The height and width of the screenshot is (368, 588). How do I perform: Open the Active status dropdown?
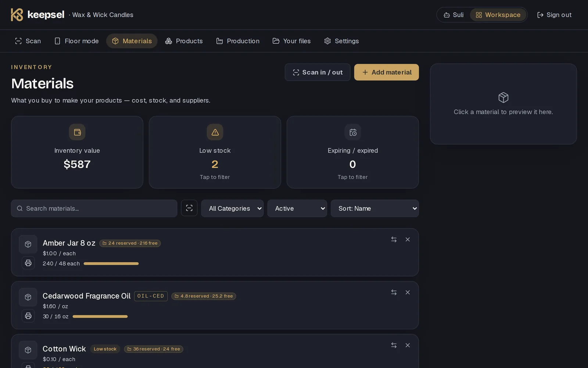[x=297, y=209]
